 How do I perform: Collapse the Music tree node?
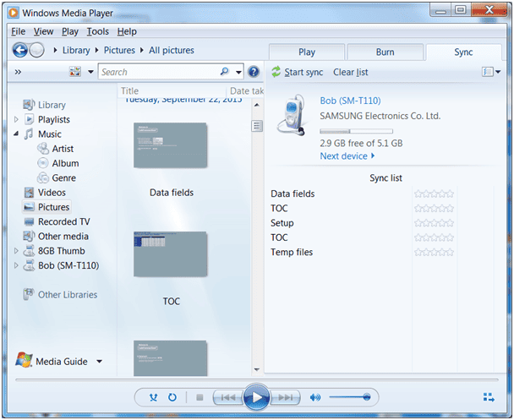16,134
